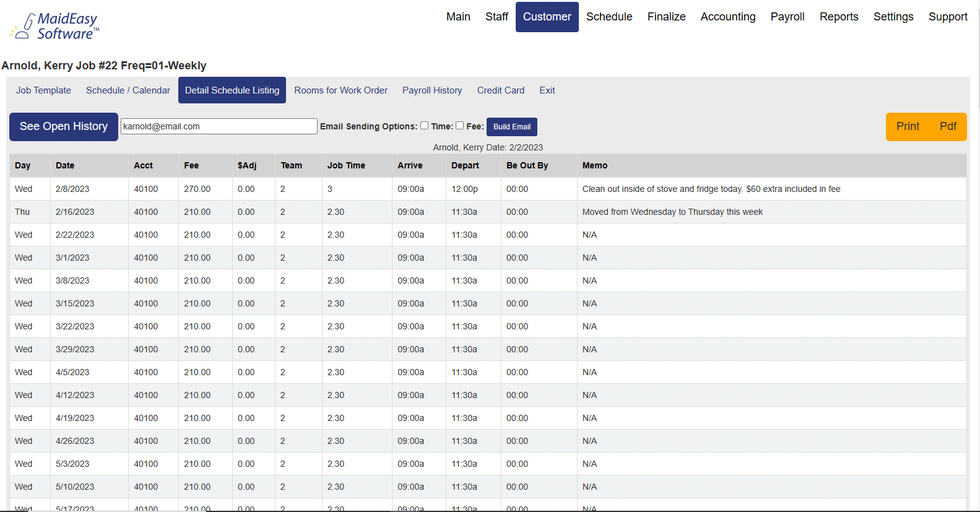Open the Support menu
Screen dimensions: 980x512
point(948,17)
